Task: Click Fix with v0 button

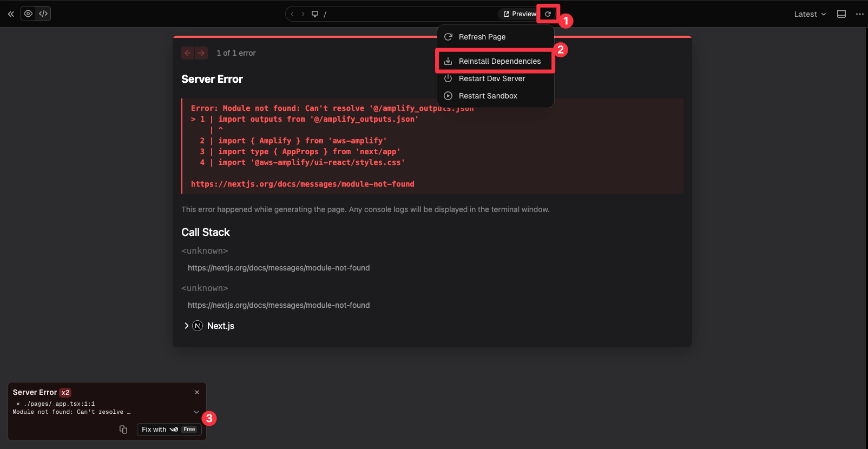Action: (169, 430)
